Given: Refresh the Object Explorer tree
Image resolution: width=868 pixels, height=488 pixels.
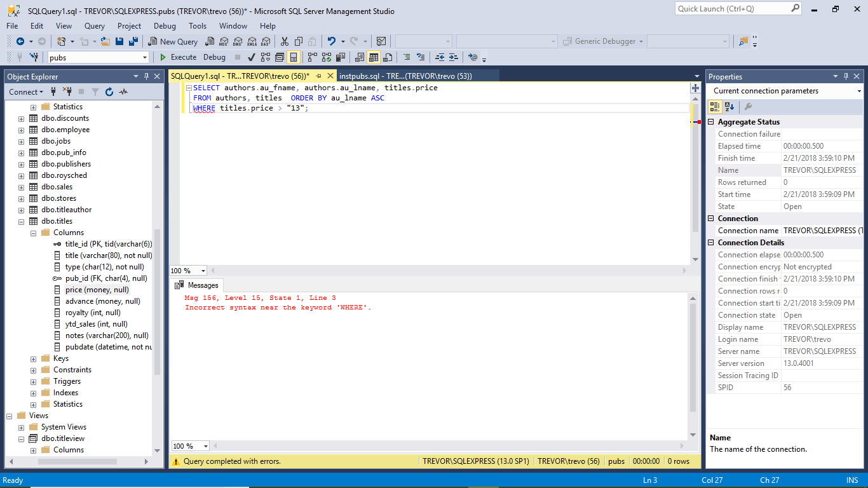Looking at the screenshot, I should [109, 91].
